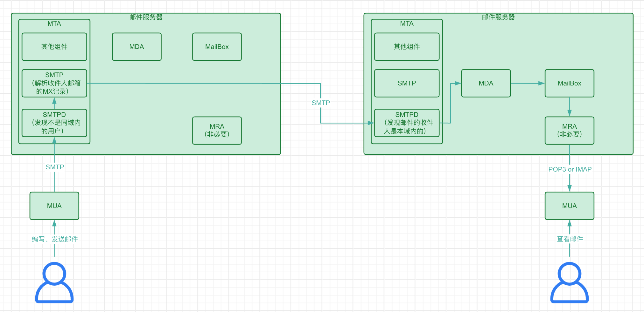Viewport: 644px width, 312px height.
Task: Select the 编写、发送邮件 label
Action: (x=55, y=239)
